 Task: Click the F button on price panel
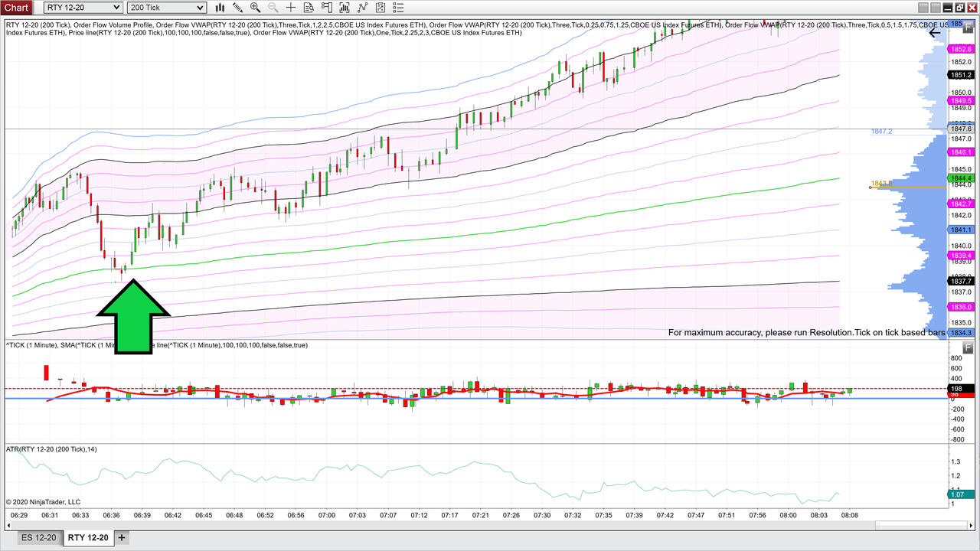[968, 27]
